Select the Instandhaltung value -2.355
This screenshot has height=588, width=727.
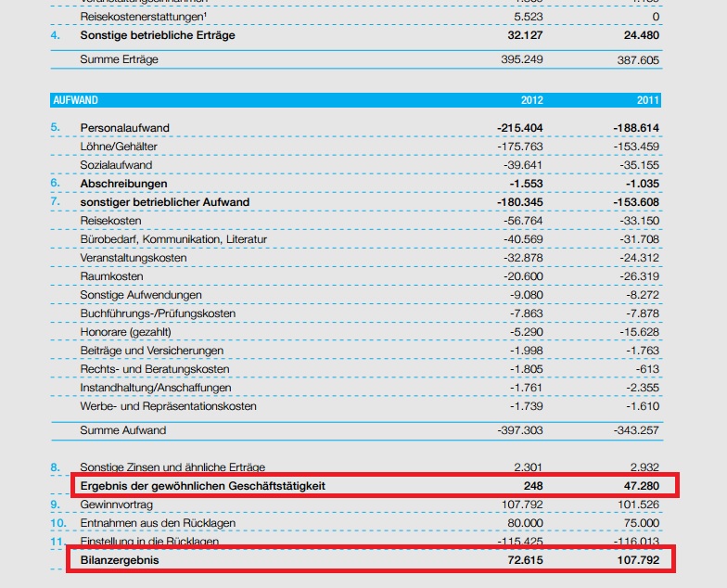tap(643, 388)
